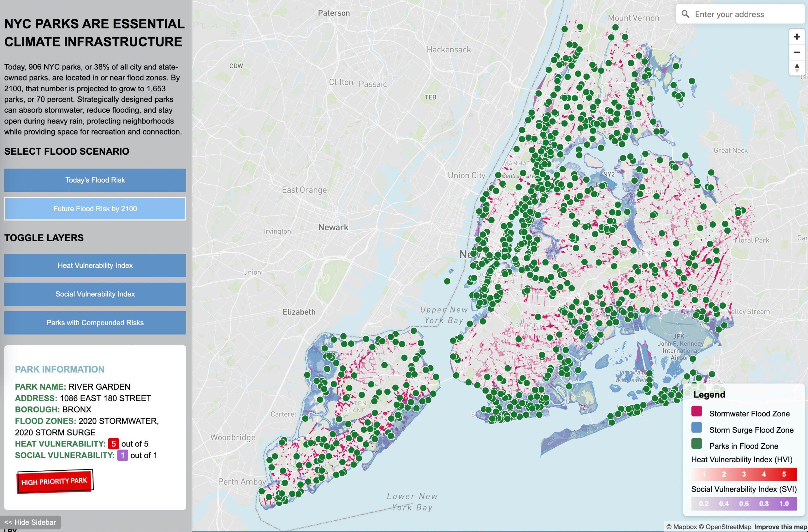Reset map bearing with compass button
808x532 pixels.
pyautogui.click(x=796, y=68)
